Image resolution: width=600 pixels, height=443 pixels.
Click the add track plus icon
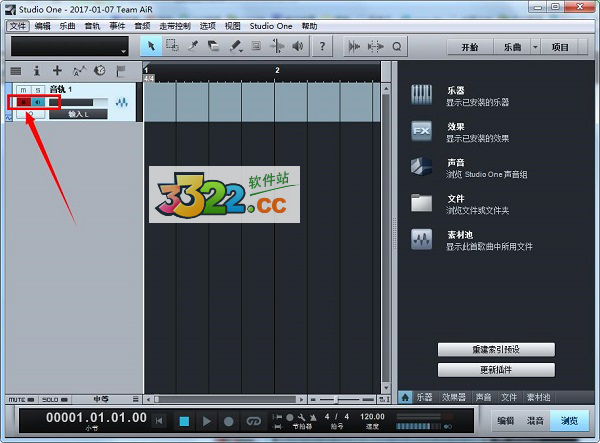tap(57, 71)
